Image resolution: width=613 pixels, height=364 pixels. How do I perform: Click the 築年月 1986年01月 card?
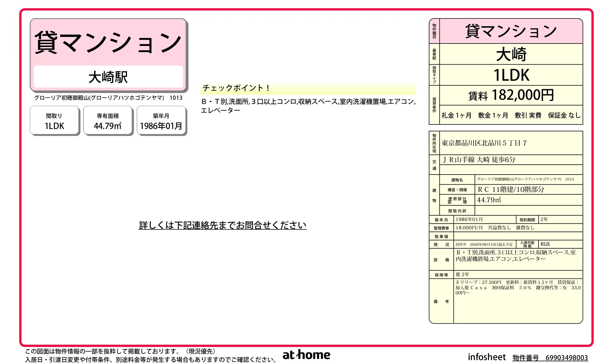[x=162, y=120]
